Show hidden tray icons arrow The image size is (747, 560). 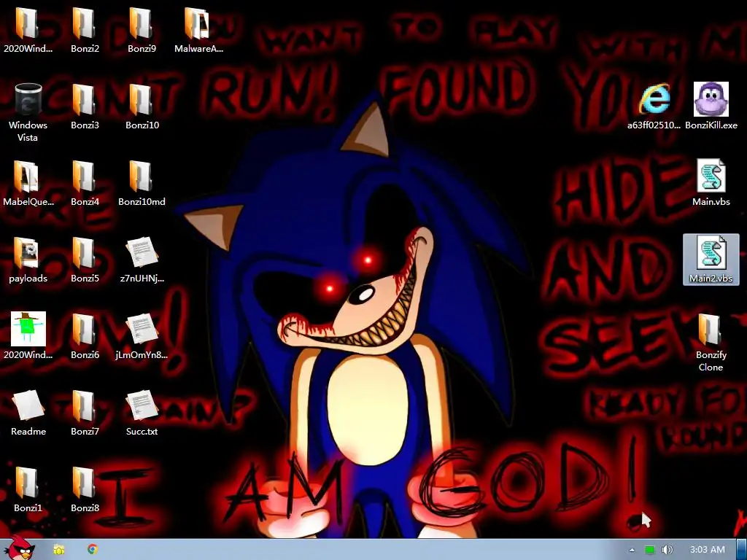(x=632, y=550)
